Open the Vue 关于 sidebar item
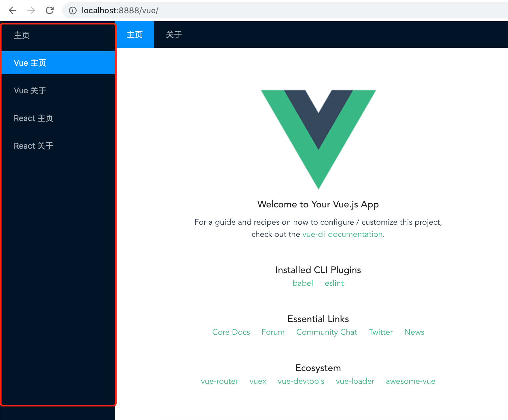Viewport: 508px width, 420px height. pos(58,90)
